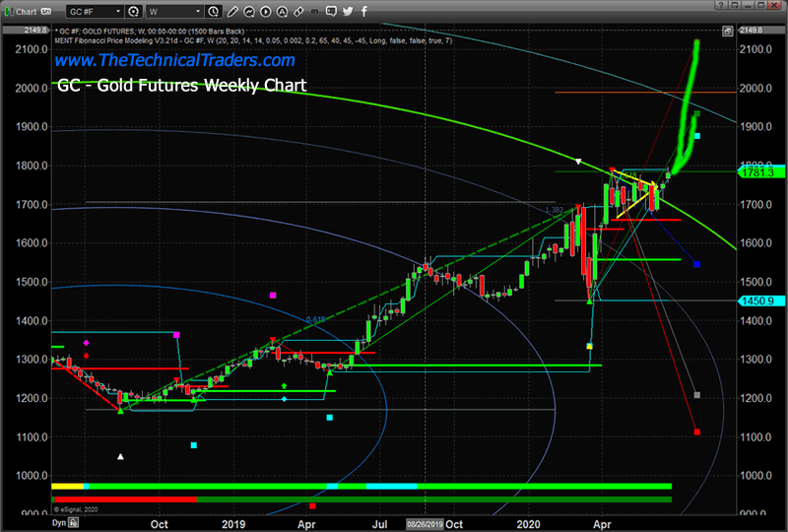The image size is (788, 532).
Task: Click the symbol link gear icon
Action: (134, 12)
